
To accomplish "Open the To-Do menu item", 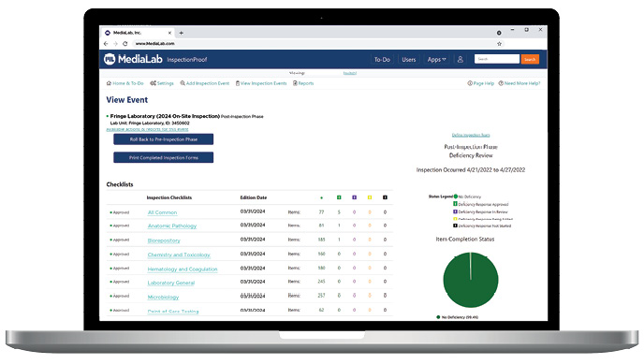I will pyautogui.click(x=382, y=60).
